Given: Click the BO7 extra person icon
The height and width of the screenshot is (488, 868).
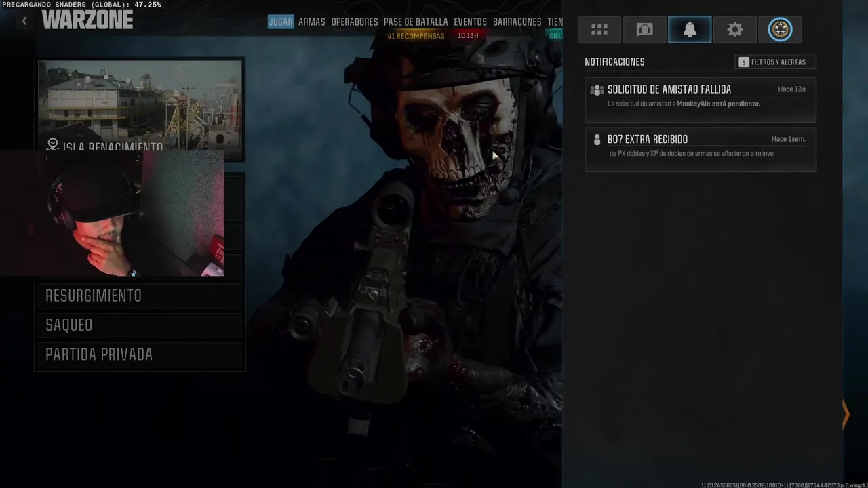Looking at the screenshot, I should click(x=597, y=140).
